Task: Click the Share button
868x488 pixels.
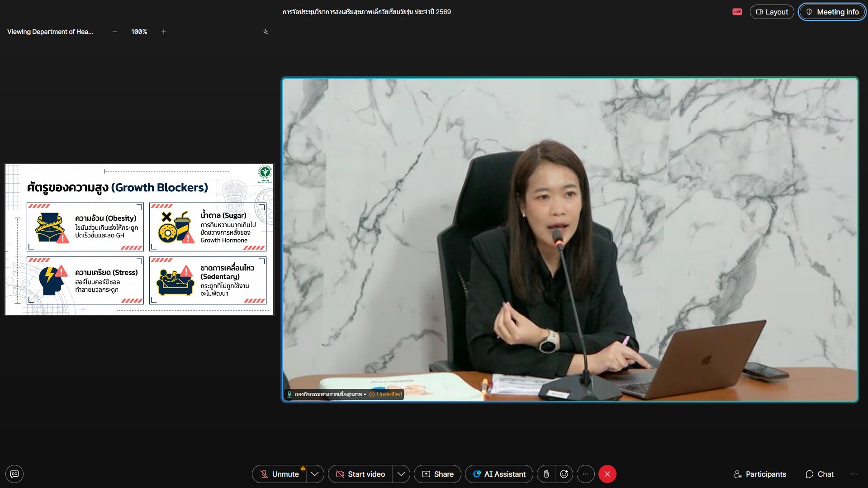Action: click(437, 474)
